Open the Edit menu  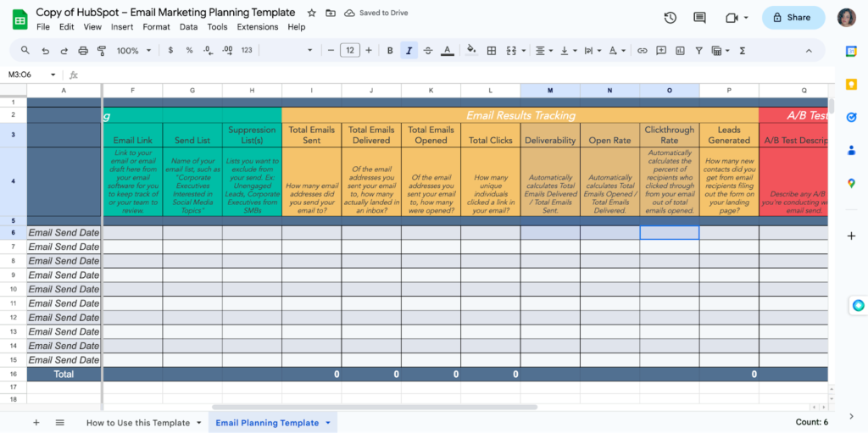(66, 26)
